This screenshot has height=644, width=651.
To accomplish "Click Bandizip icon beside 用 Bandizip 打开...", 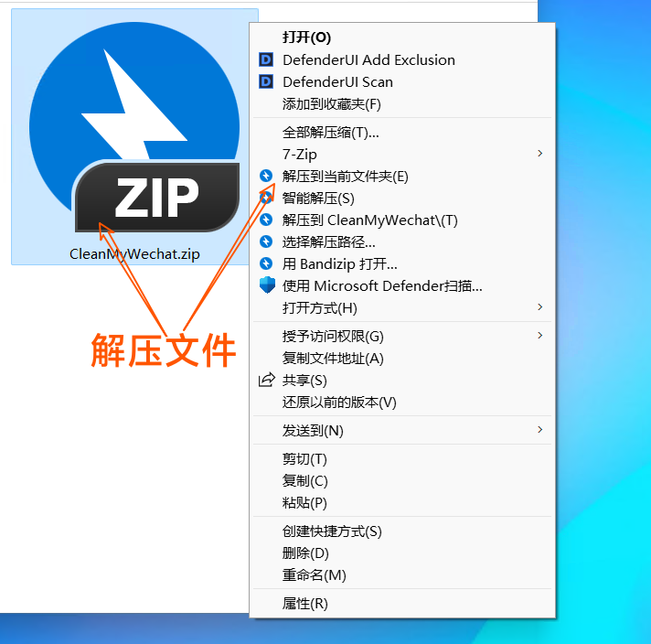I will [266, 263].
